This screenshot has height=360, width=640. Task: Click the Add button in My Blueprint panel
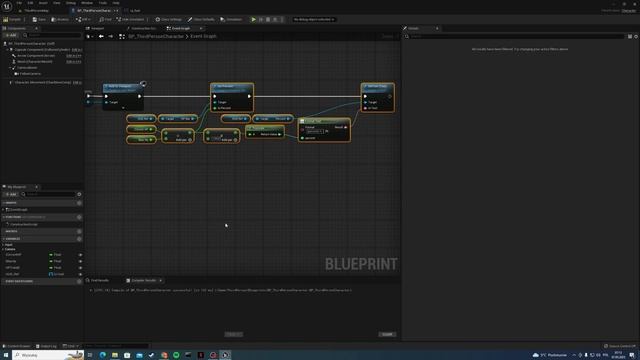[11, 194]
